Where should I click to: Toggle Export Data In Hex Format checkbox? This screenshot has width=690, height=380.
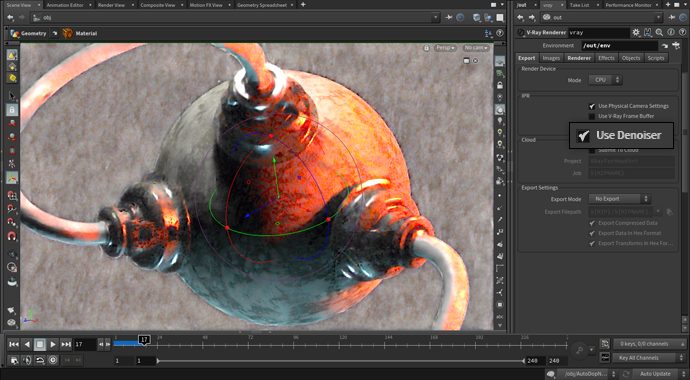tap(592, 233)
